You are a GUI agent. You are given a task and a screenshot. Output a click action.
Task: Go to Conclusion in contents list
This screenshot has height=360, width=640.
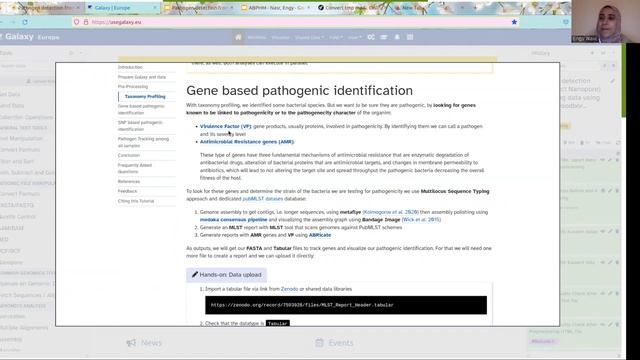[x=129, y=155]
